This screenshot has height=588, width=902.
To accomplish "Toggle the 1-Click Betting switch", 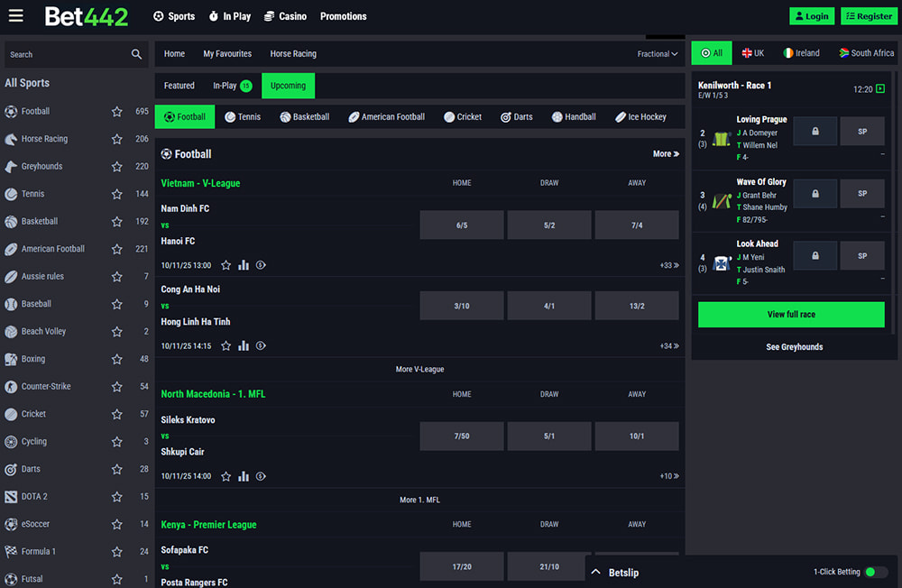I will tap(875, 573).
